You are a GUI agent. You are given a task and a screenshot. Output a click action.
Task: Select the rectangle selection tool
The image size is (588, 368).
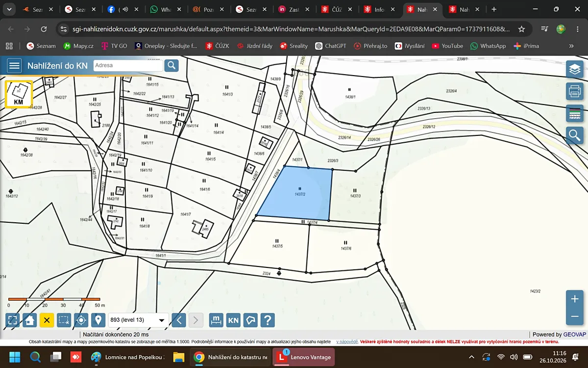coord(64,320)
